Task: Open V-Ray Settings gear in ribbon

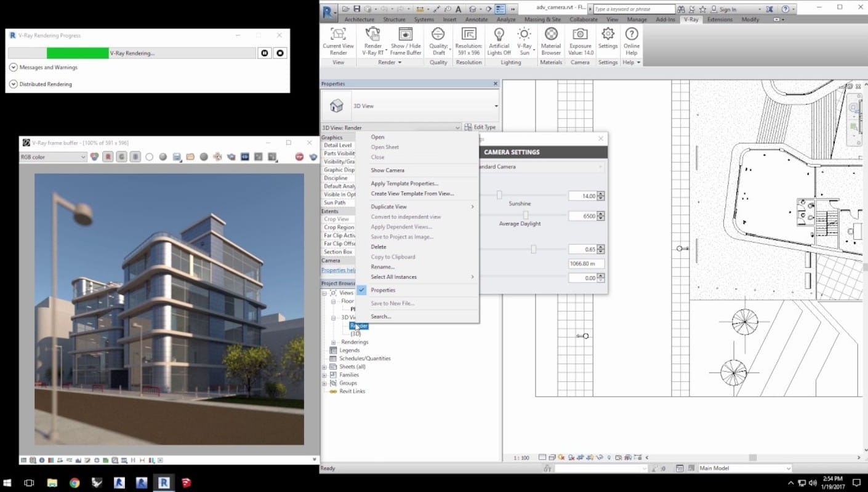Action: [608, 34]
